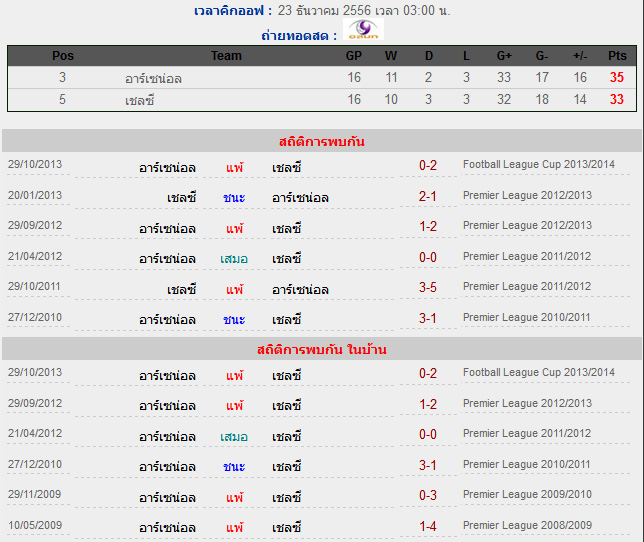Click date 10/05/2009 in home stats

point(35,525)
